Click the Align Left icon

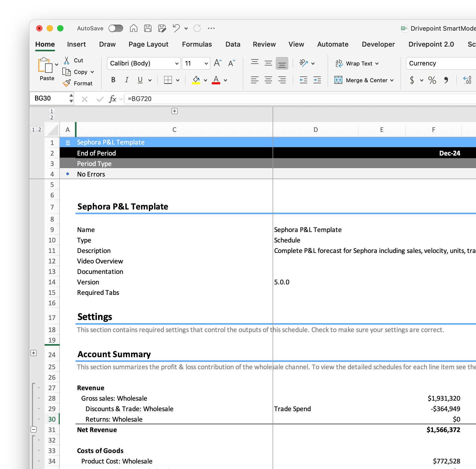point(255,80)
